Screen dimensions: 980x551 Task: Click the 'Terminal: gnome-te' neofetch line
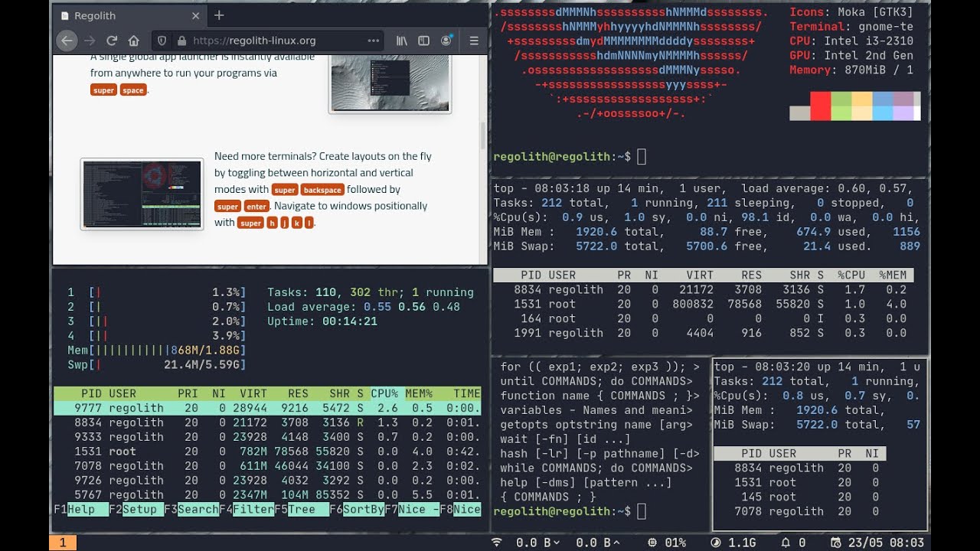point(851,27)
